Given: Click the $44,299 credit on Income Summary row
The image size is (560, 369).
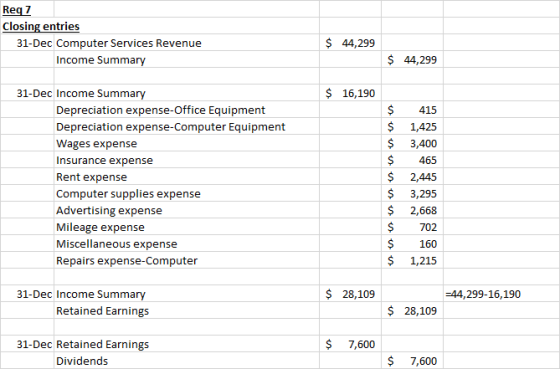Looking at the screenshot, I should pos(412,60).
